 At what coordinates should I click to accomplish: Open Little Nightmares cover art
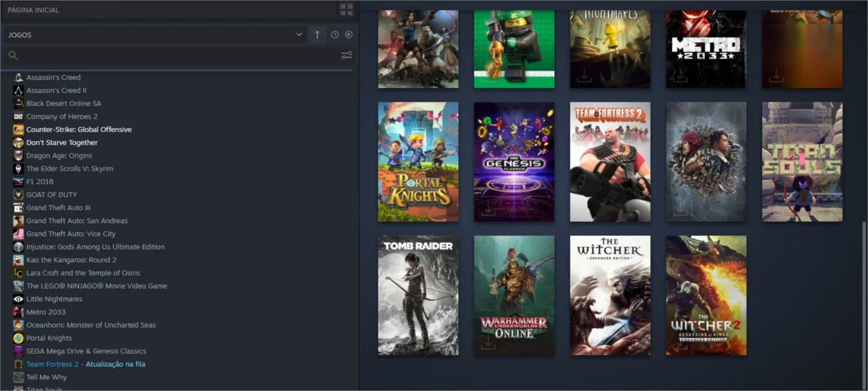(x=611, y=49)
